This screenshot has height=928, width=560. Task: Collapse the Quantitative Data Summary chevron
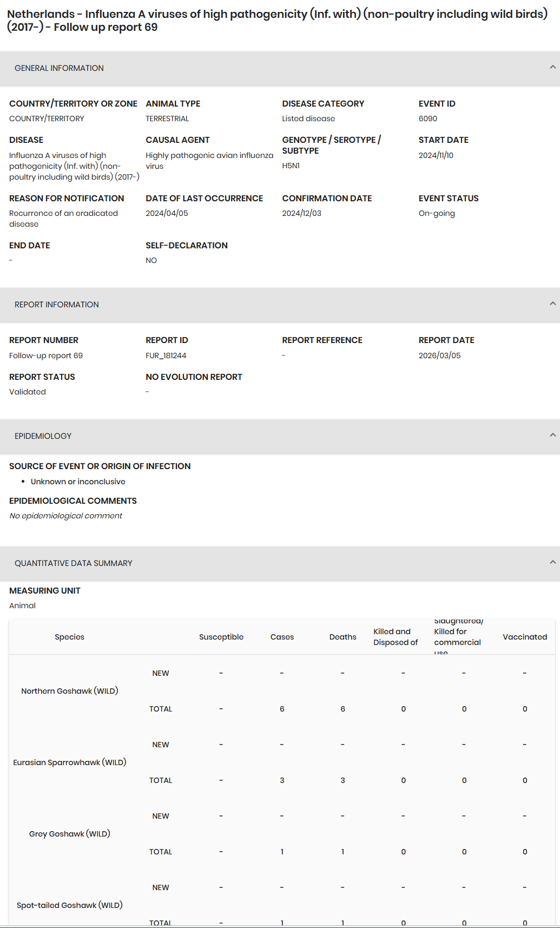(552, 562)
